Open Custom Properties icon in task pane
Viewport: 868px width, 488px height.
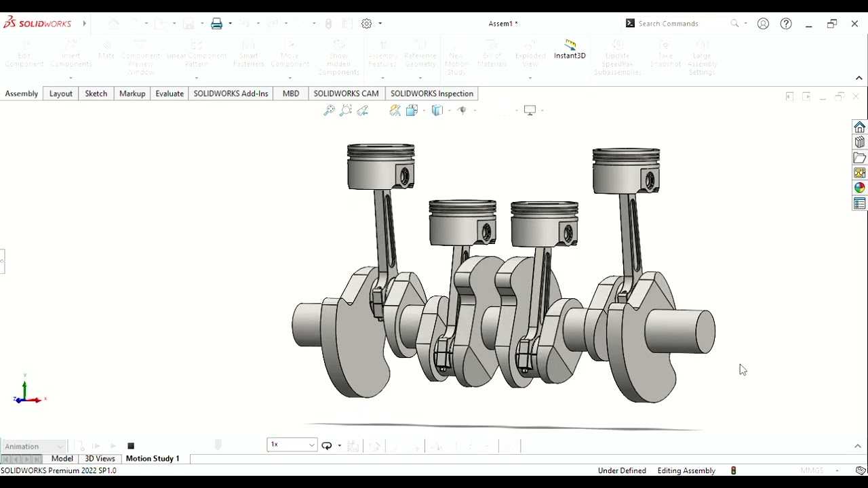(860, 203)
